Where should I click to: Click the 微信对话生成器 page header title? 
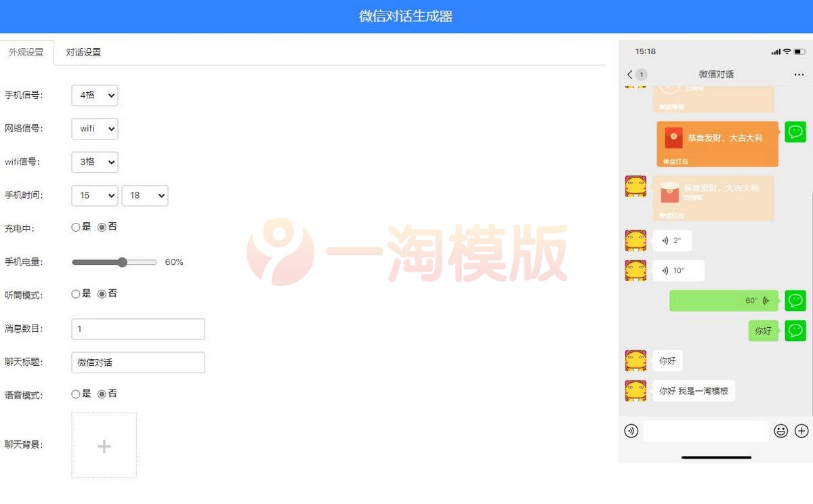pos(406,16)
